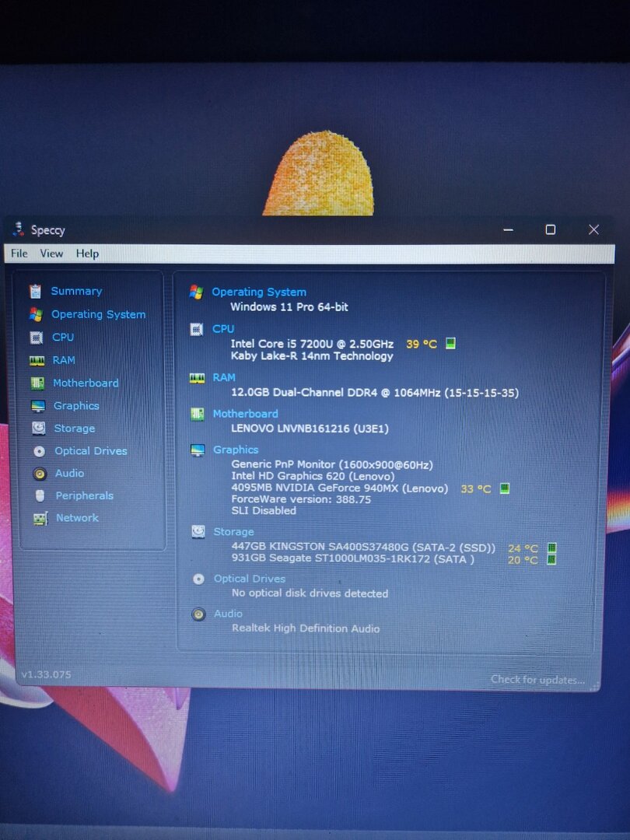Click the Graphics monitor icon in sidebar
The width and height of the screenshot is (630, 840).
click(x=38, y=406)
